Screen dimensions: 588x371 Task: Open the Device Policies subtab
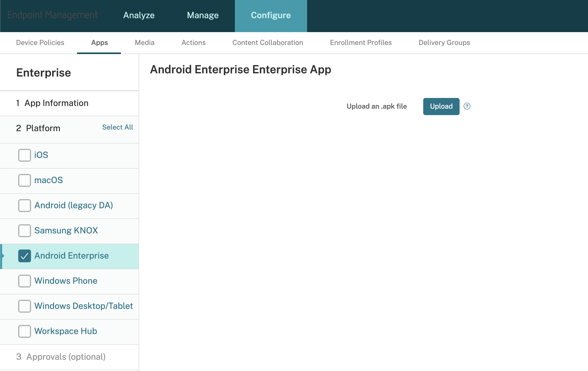[x=40, y=43]
